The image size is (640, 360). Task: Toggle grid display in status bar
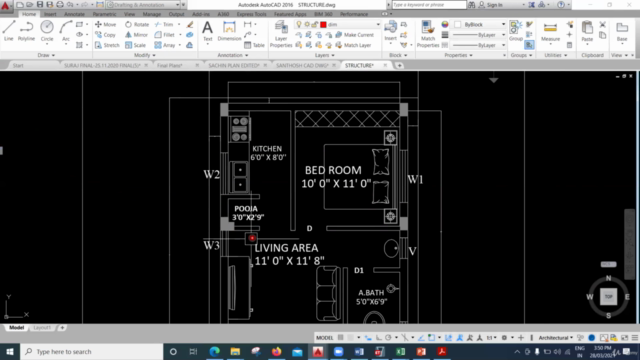point(340,338)
